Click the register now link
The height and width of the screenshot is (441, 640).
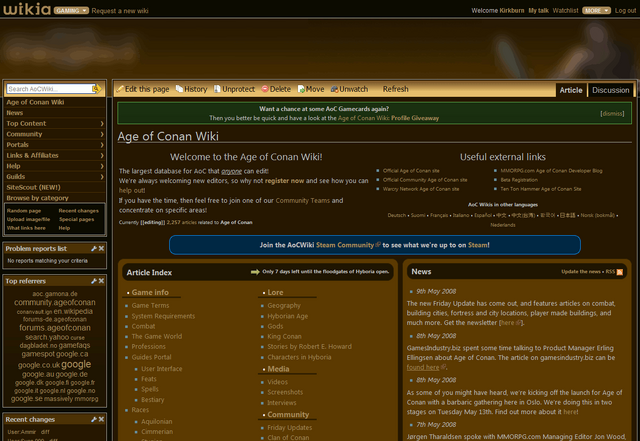[284, 180]
